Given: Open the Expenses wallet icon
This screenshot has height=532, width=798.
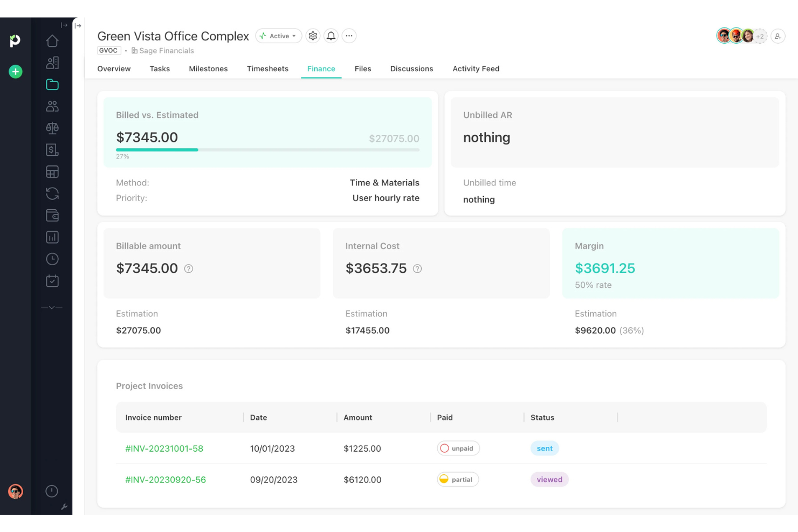Looking at the screenshot, I should click(x=52, y=215).
